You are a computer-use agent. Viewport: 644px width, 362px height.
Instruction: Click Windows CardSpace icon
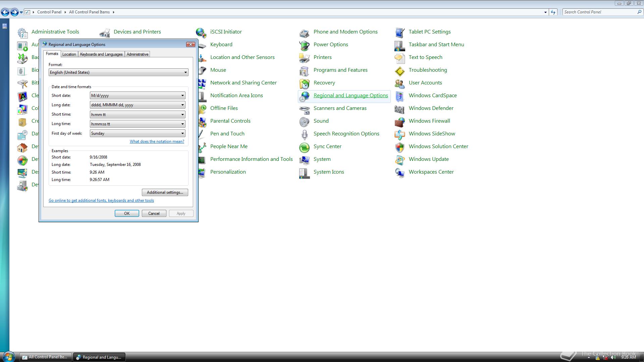(400, 96)
